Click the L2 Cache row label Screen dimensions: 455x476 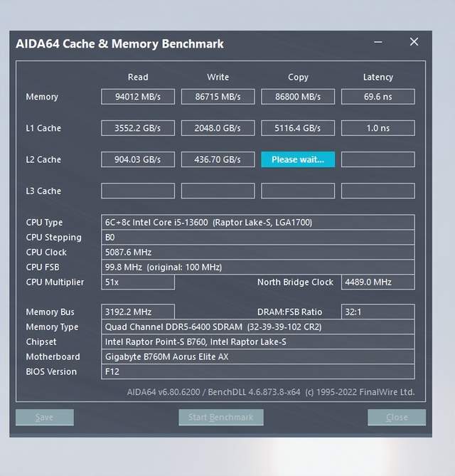(x=43, y=159)
